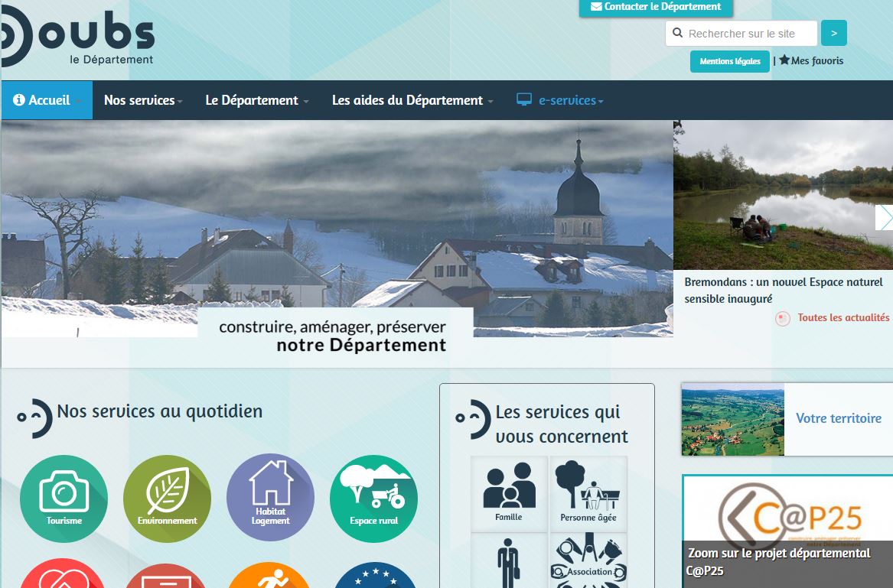
Task: Go to the Accueil tab
Action: [x=47, y=100]
